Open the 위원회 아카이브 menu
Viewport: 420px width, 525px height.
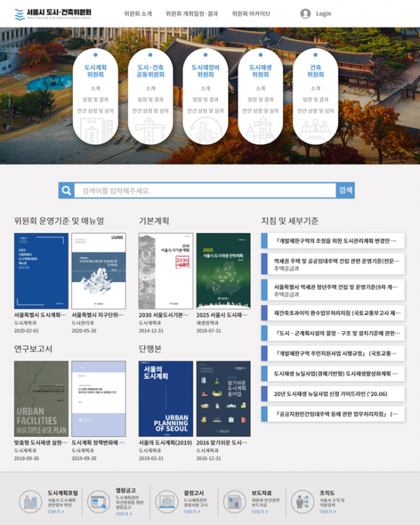pyautogui.click(x=251, y=13)
